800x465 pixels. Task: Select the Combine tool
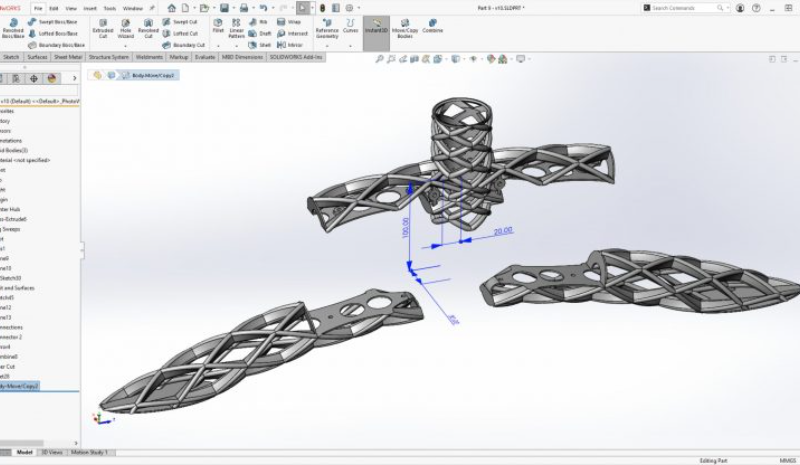click(x=432, y=30)
